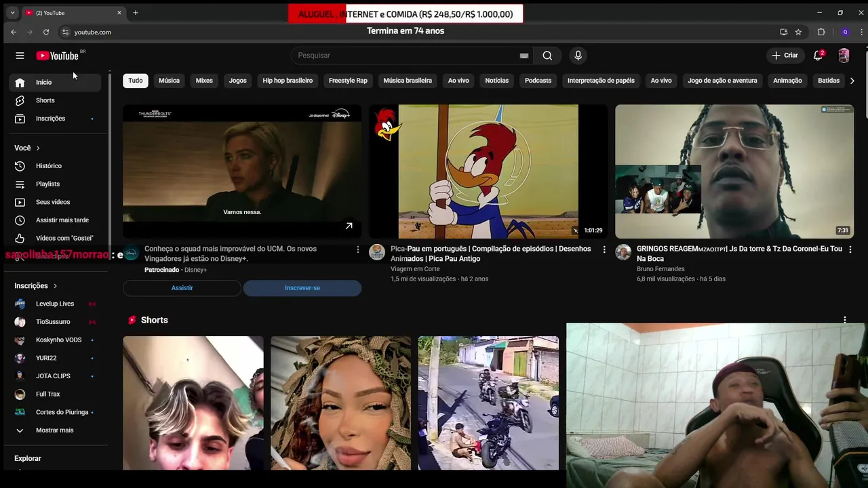This screenshot has height=488, width=868.
Task: Reload the page in browser
Action: [x=46, y=32]
